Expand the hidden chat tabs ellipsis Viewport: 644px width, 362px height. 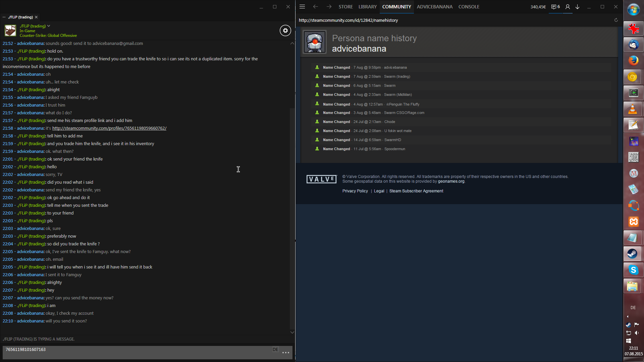pyautogui.click(x=4, y=17)
